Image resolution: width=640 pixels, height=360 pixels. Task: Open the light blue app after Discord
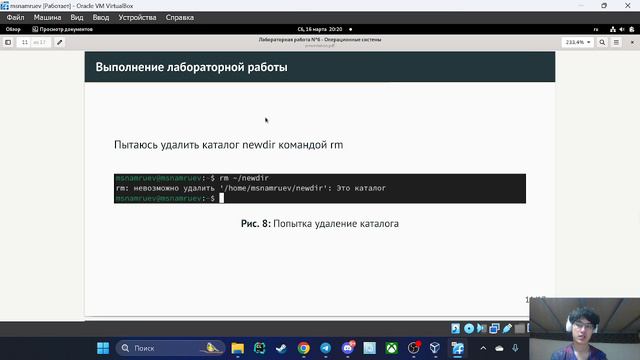pos(370,348)
